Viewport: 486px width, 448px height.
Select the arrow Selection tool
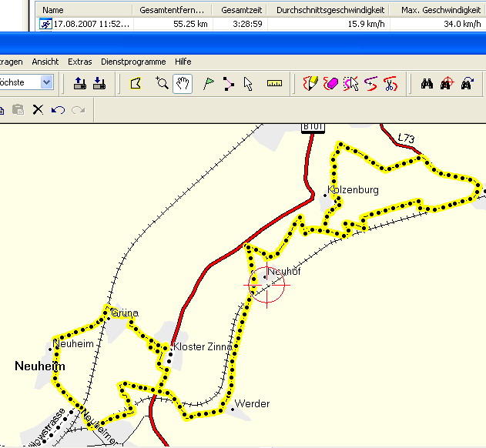pos(248,83)
